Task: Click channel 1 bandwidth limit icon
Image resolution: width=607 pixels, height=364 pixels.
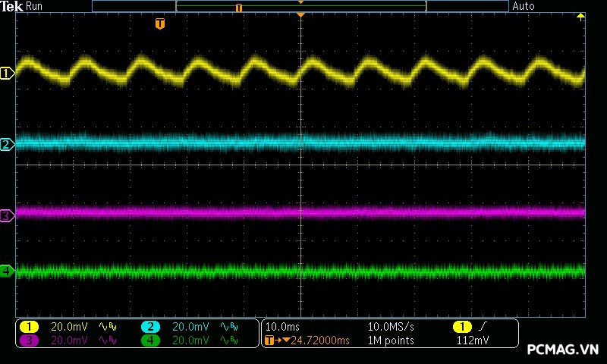Action: click(109, 327)
